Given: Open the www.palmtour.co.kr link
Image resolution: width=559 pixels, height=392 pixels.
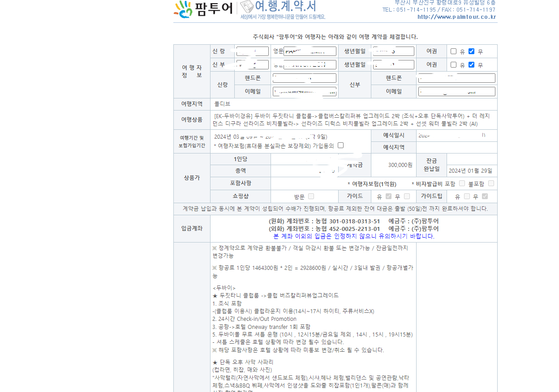Looking at the screenshot, I should coord(456,17).
